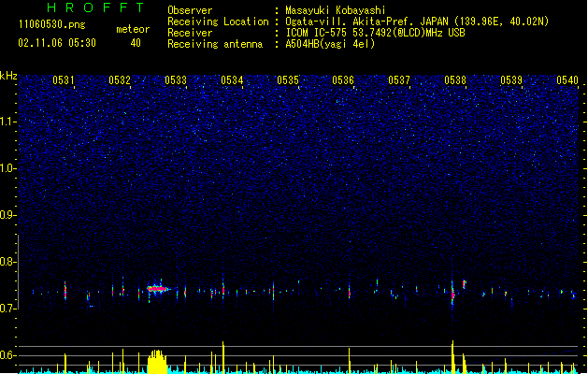The image size is (588, 374).
Task: Click the 0539 time marker
Action: coord(511,80)
